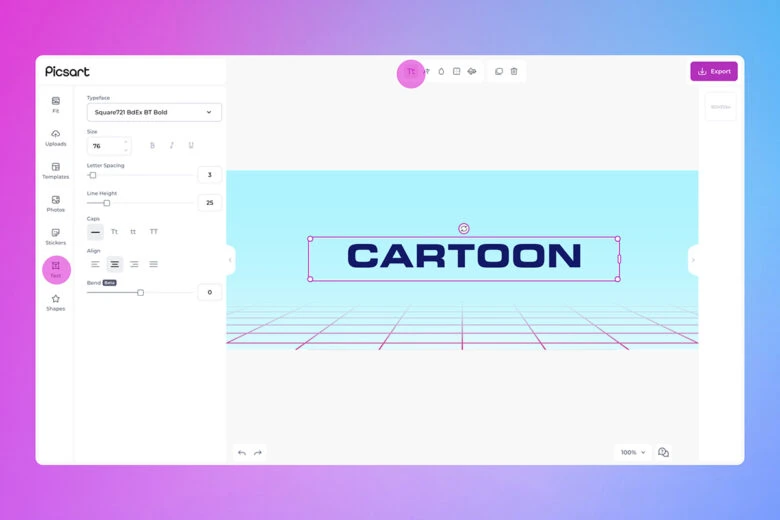This screenshot has width=780, height=520.
Task: Expand the 100% zoom dropdown
Action: [x=632, y=452]
